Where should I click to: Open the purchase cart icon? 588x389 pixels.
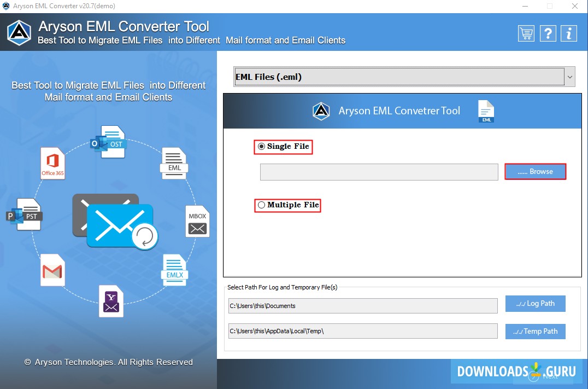coord(526,33)
